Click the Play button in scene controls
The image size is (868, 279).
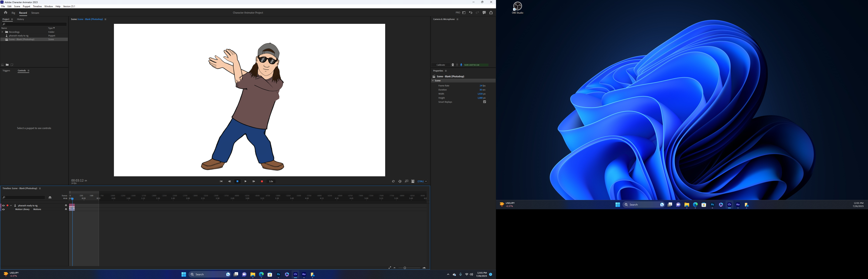(x=245, y=181)
